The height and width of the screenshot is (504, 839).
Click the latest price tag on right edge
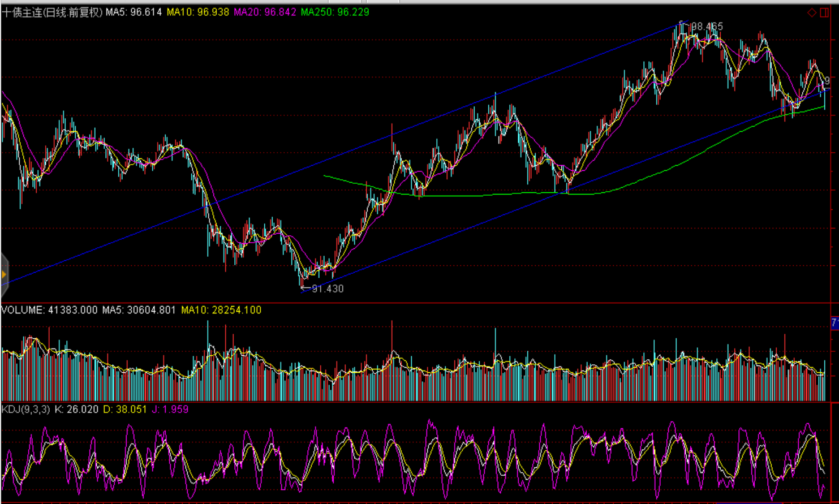coord(827,81)
